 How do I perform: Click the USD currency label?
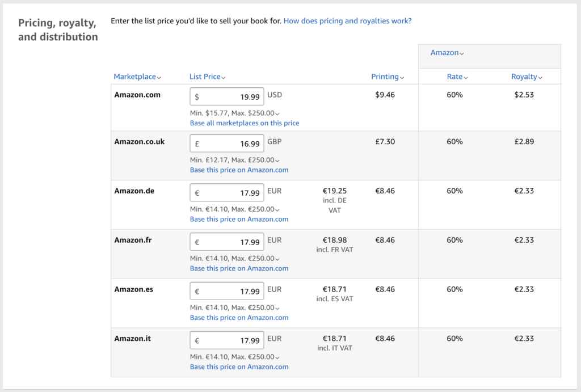(x=275, y=95)
